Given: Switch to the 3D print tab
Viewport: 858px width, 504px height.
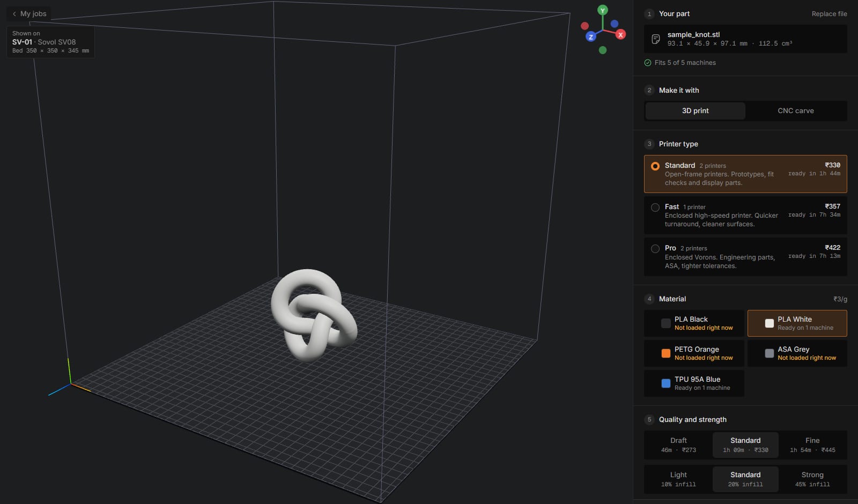Looking at the screenshot, I should [x=696, y=111].
